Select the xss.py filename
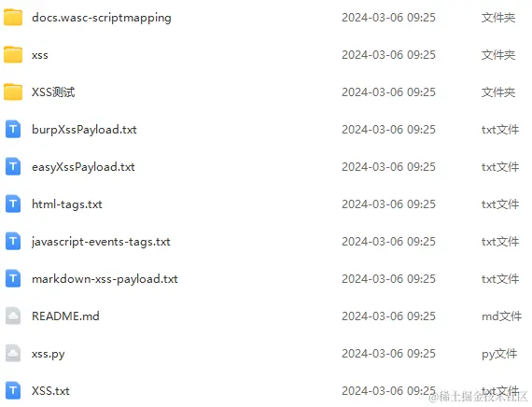Screen dimensions: 532x407 point(49,354)
